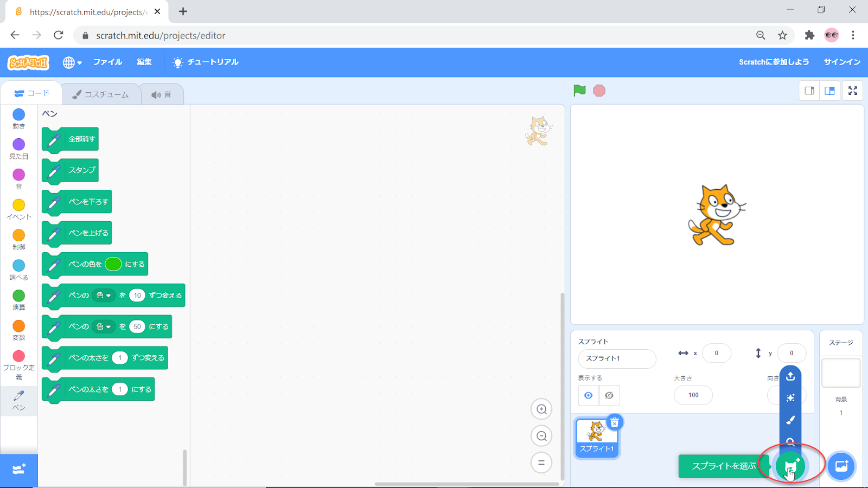Click the スタンプ pen block
This screenshot has height=488, width=868.
coord(70,171)
